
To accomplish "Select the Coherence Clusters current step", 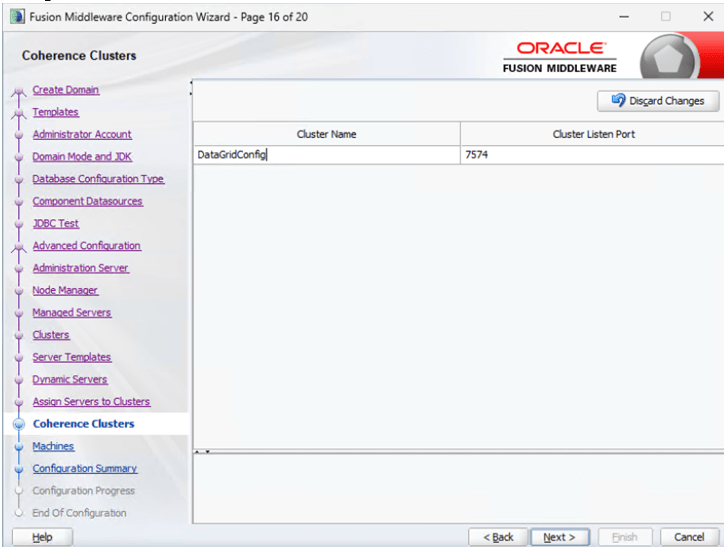I will (84, 424).
